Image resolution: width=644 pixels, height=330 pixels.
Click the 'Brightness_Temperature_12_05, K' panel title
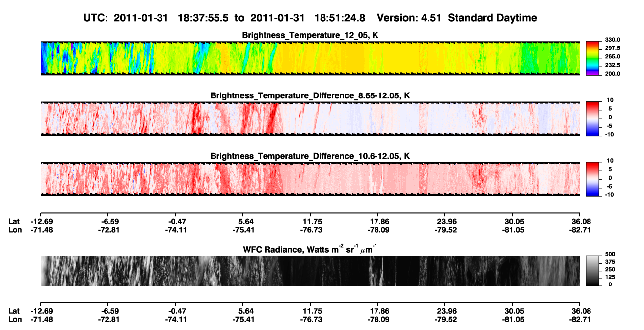pos(310,36)
